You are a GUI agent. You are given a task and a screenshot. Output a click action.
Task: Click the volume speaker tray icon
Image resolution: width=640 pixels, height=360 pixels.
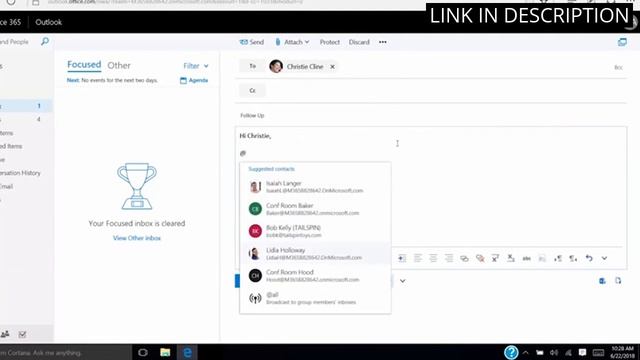pos(554,353)
